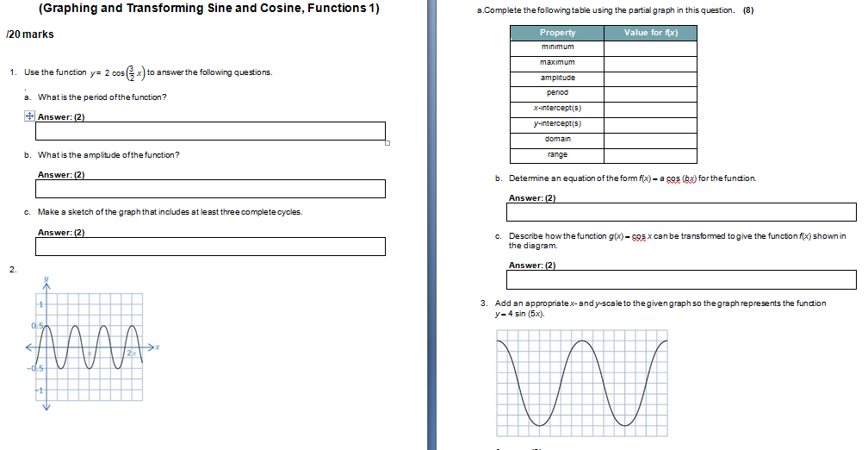
Task: Click the '/20 marks' text
Action: [x=30, y=34]
